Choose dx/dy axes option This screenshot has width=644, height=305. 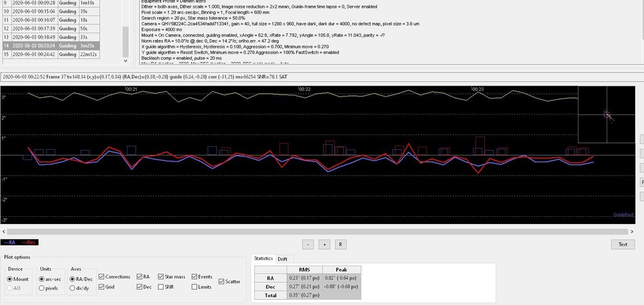coord(73,288)
